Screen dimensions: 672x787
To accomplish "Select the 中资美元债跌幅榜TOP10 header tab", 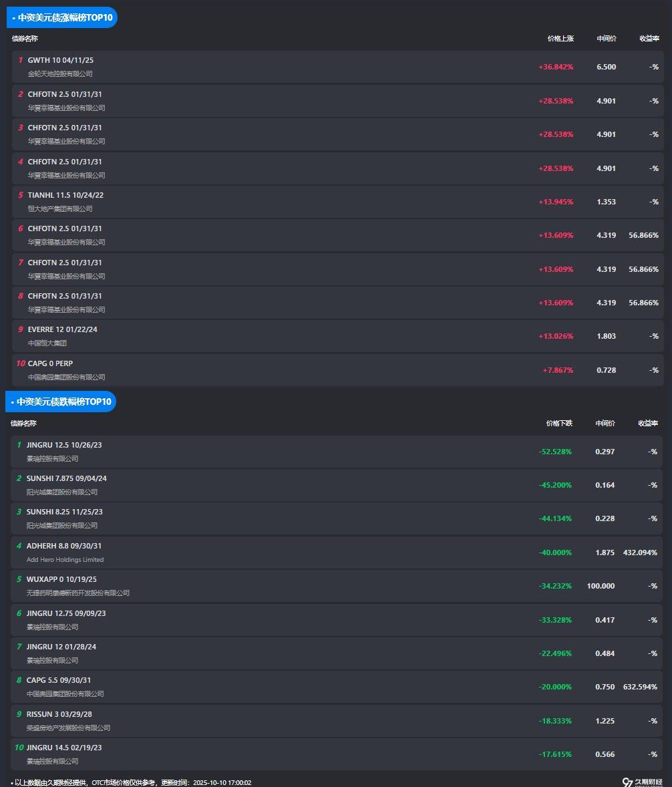I will (x=61, y=402).
